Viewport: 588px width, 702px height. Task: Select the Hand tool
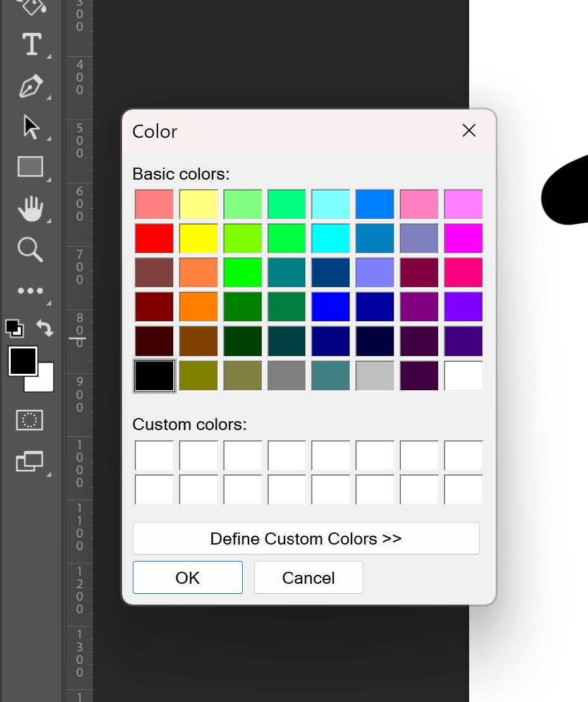coord(30,208)
